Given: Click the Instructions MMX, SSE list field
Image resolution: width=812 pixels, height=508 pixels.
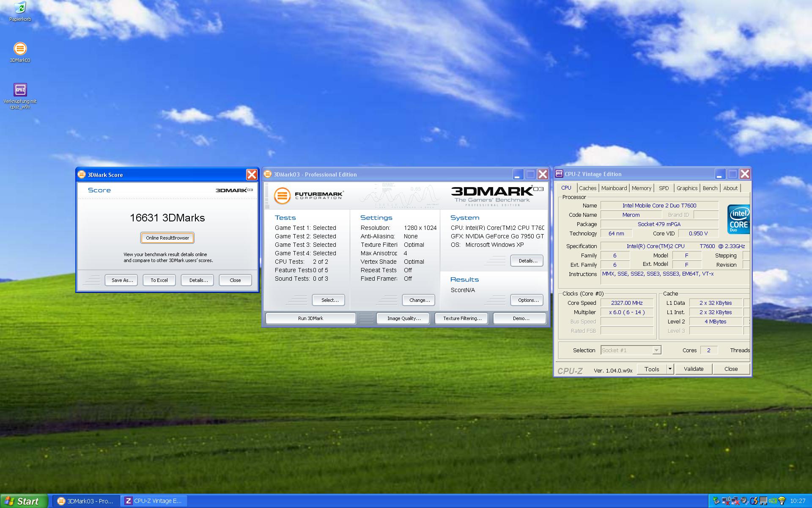Looking at the screenshot, I should click(675, 278).
